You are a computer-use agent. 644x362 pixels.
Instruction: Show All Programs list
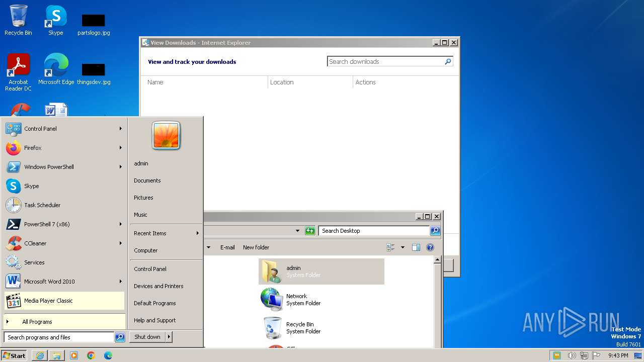tap(64, 322)
